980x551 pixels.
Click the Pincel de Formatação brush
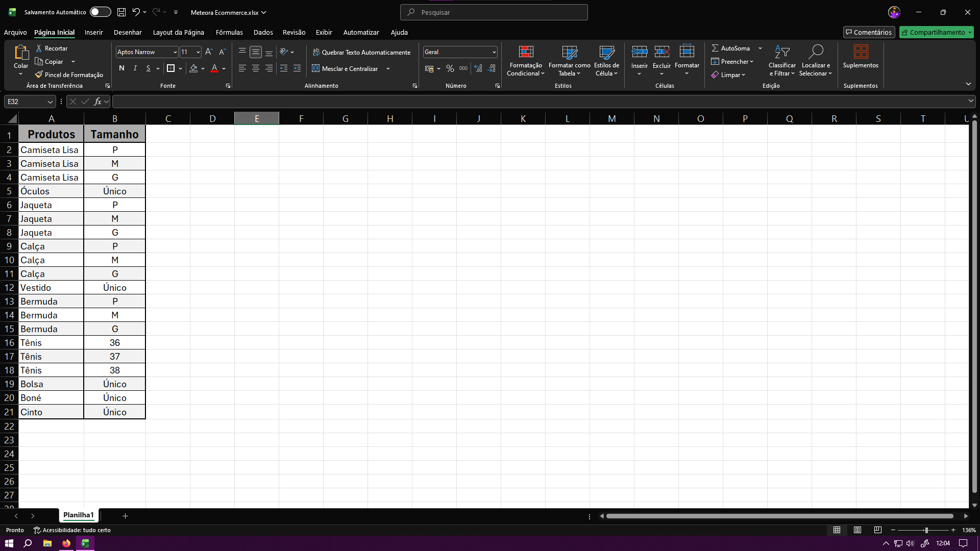(39, 75)
